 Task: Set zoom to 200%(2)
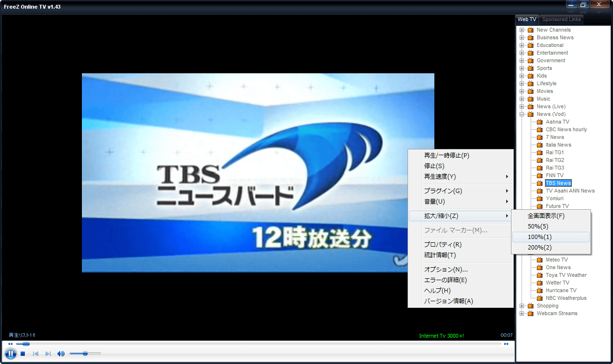(551, 248)
